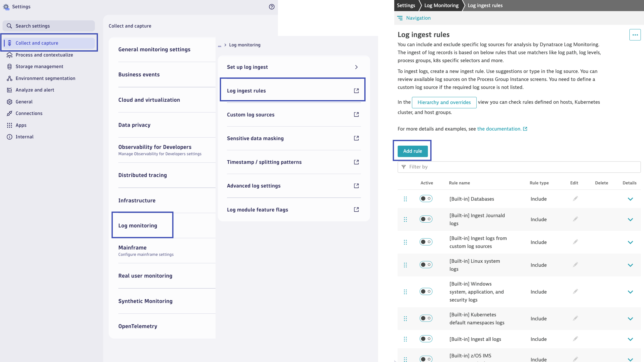This screenshot has width=644, height=362.
Task: Select the Environment segmentation sidebar icon
Action: [x=9, y=78]
